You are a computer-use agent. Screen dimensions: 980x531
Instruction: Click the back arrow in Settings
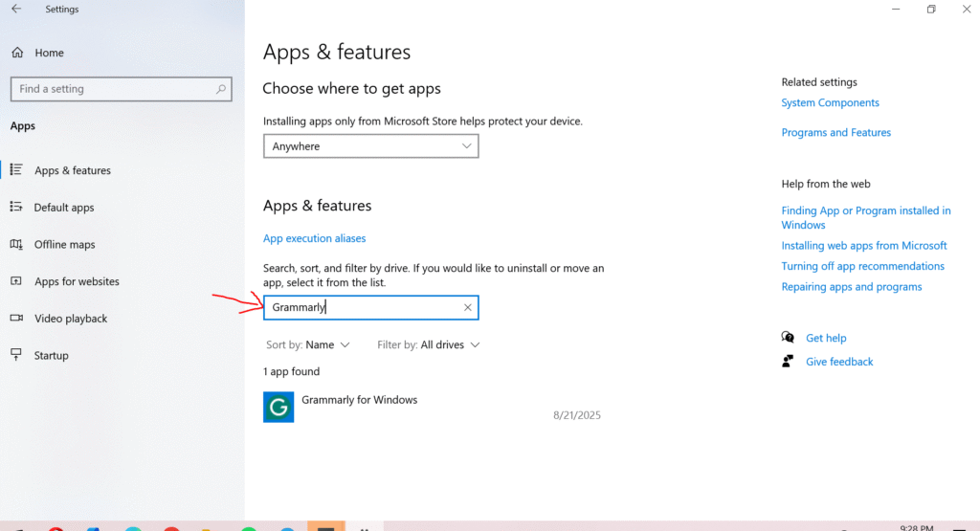click(16, 10)
